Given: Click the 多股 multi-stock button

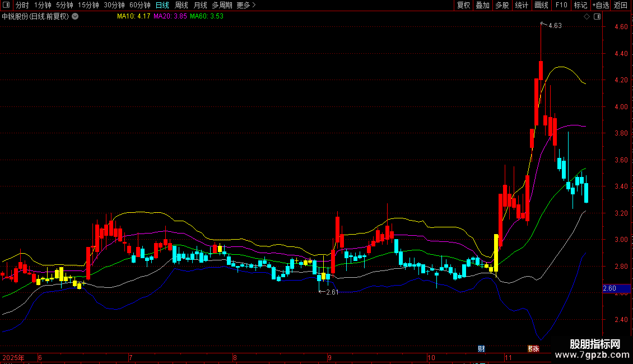Looking at the screenshot, I should 502,5.
